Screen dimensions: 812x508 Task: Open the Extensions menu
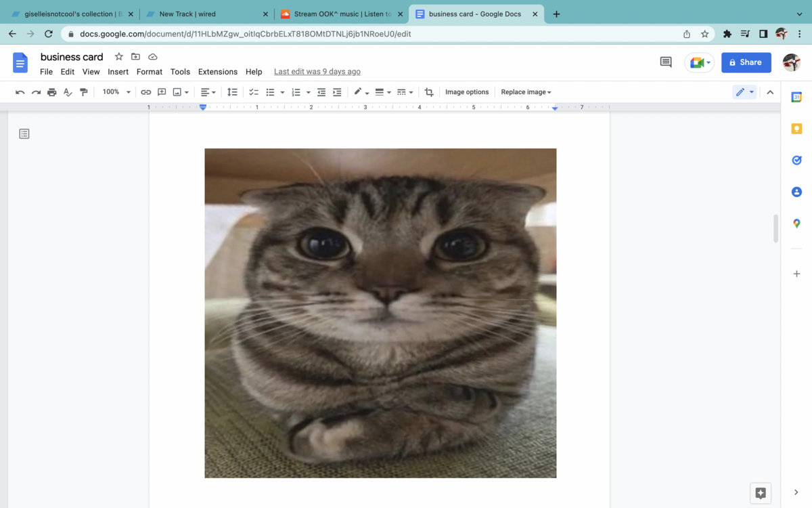[x=217, y=72]
